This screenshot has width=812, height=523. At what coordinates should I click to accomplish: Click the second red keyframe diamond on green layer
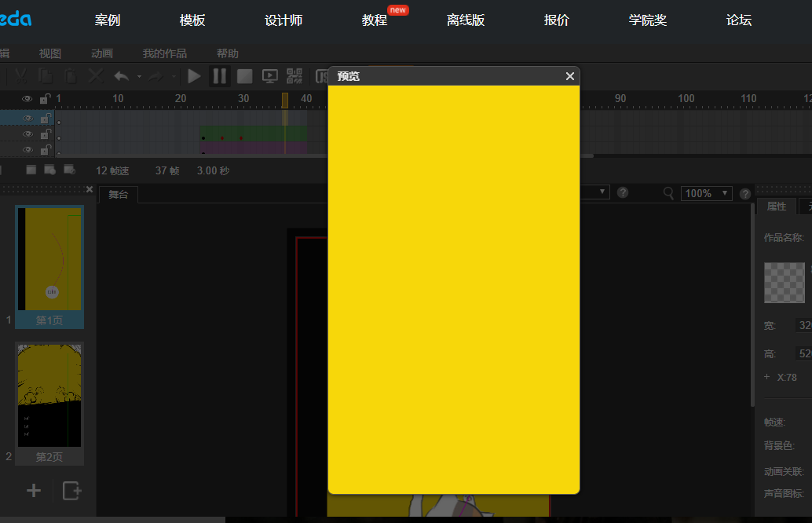(241, 138)
